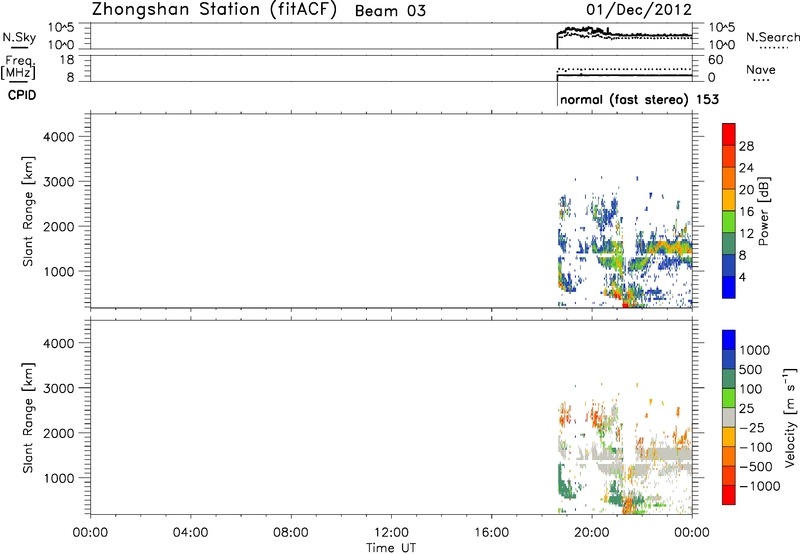Click the 'Velocity [m s-1]' colorbar title

pos(790,417)
